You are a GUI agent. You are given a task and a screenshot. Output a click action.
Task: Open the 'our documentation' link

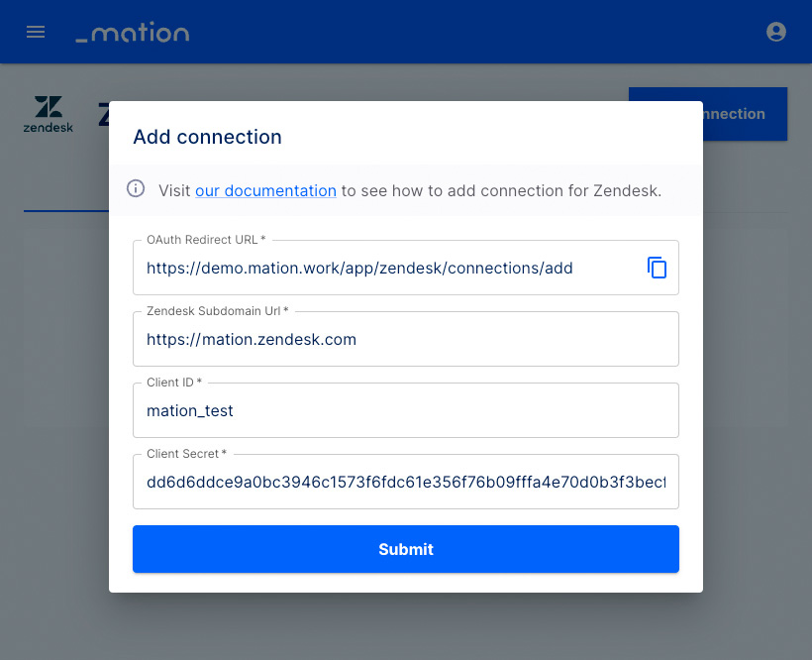tap(265, 190)
